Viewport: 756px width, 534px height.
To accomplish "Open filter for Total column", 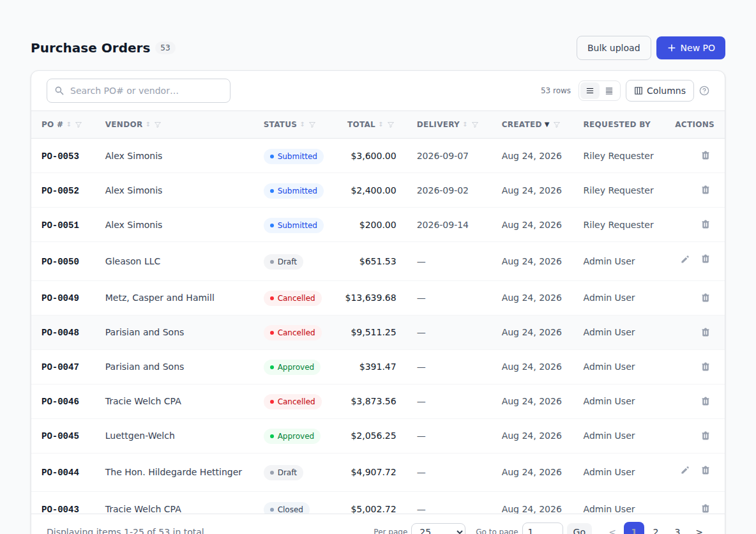I will tap(391, 125).
